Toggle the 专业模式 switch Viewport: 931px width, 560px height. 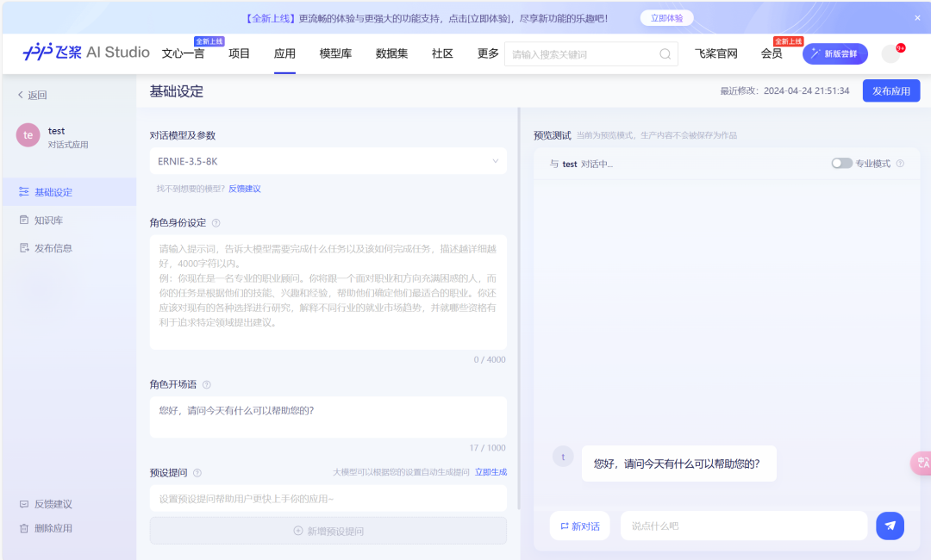tap(841, 163)
